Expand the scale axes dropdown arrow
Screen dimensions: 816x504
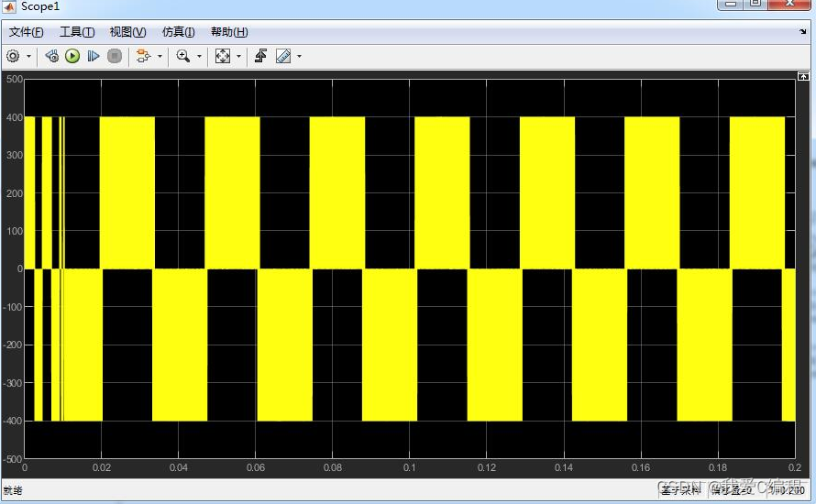[238, 56]
